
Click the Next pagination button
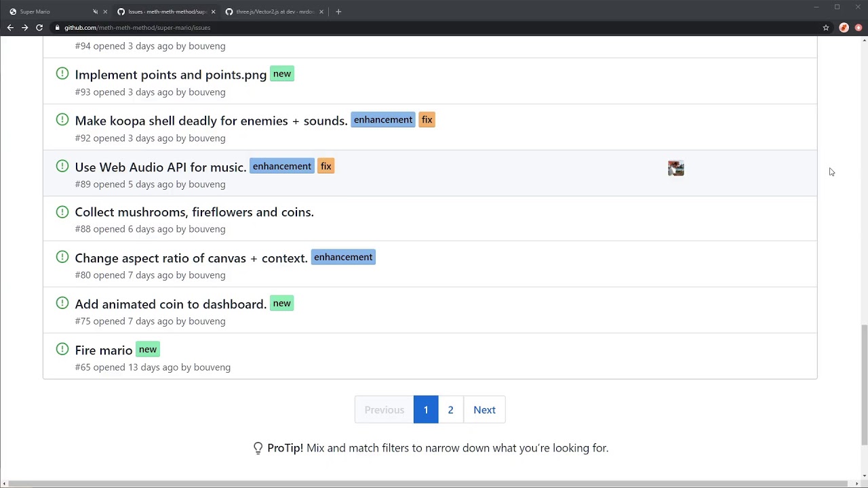pos(484,409)
